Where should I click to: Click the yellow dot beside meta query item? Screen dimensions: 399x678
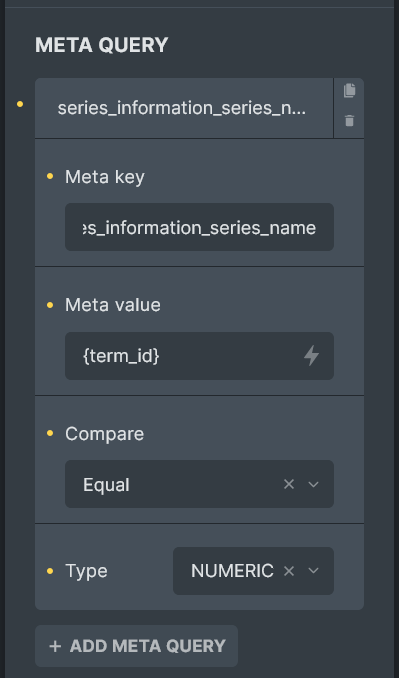click(20, 104)
